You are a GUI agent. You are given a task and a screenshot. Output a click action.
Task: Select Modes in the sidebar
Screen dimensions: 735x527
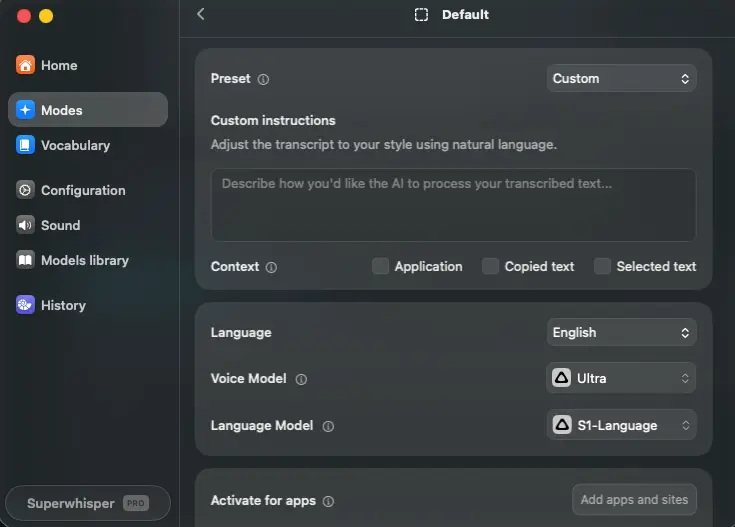coord(88,110)
